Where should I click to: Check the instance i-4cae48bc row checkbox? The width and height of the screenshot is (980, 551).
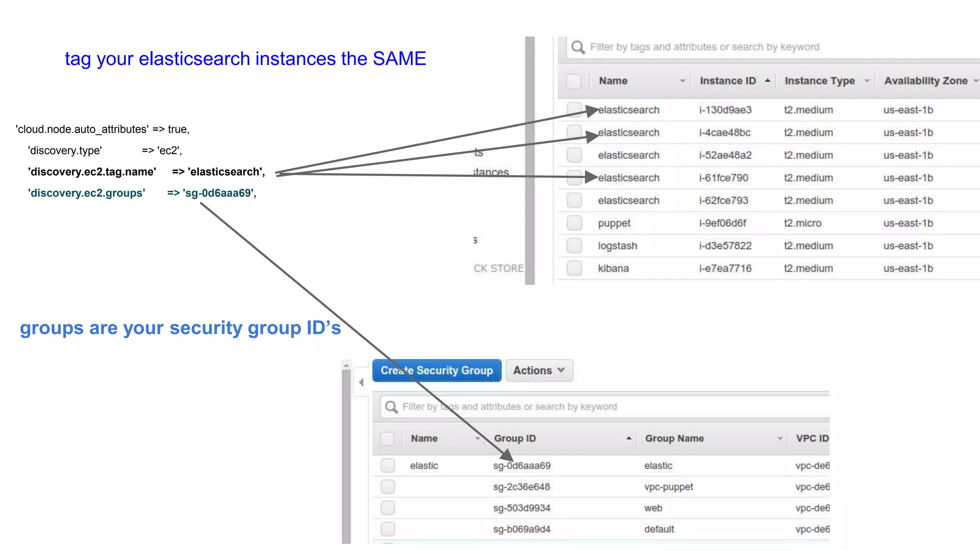point(574,132)
